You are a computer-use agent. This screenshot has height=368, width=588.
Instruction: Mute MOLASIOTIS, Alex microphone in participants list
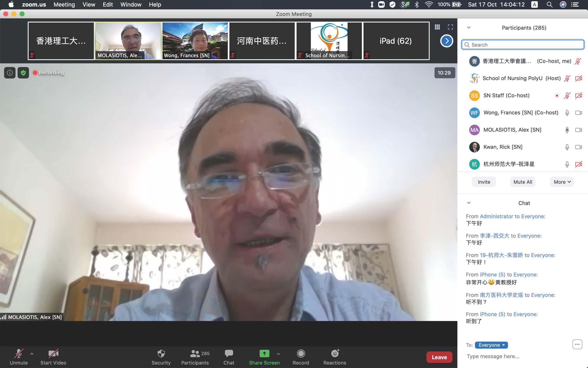567,130
